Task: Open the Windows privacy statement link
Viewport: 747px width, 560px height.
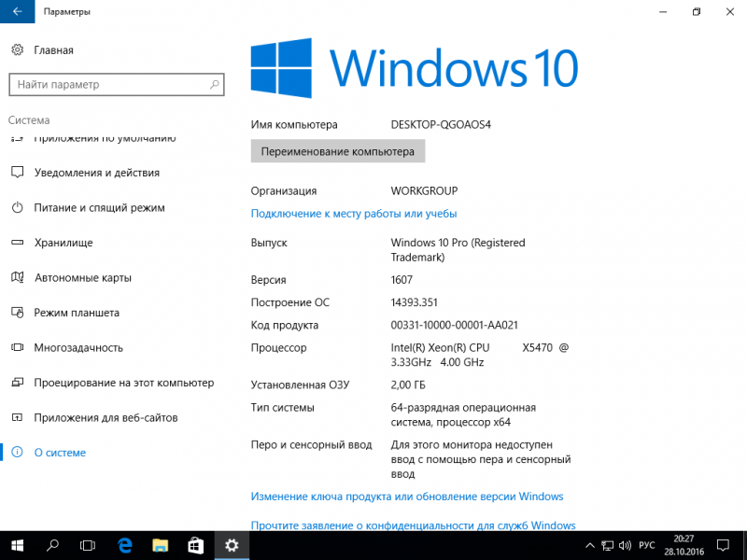Action: point(413,525)
